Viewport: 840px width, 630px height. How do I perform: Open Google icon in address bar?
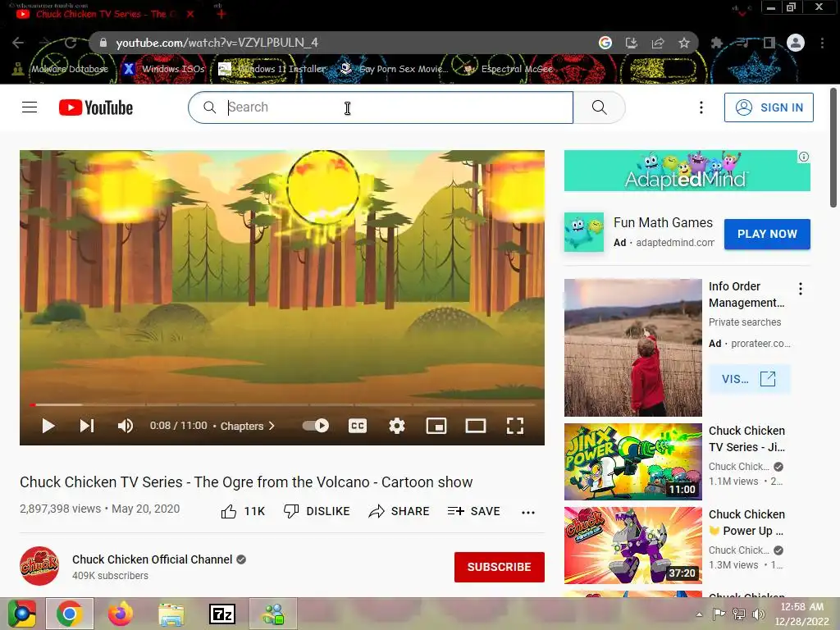[x=605, y=43]
